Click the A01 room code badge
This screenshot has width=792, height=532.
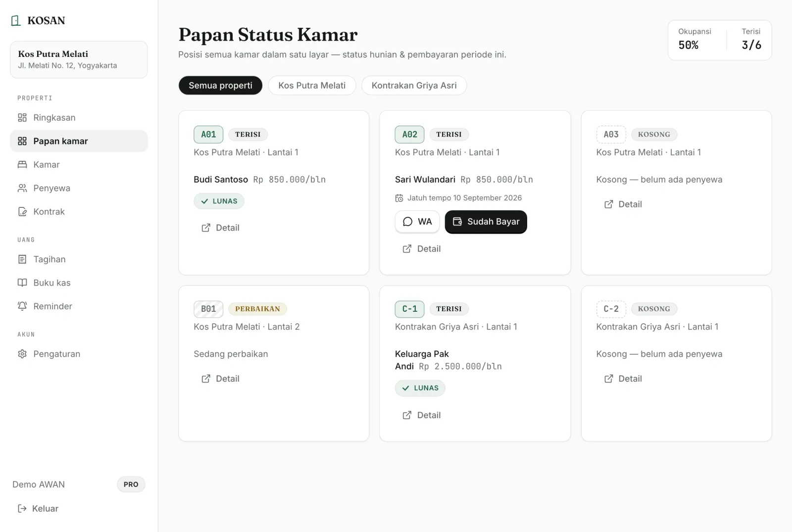click(208, 134)
